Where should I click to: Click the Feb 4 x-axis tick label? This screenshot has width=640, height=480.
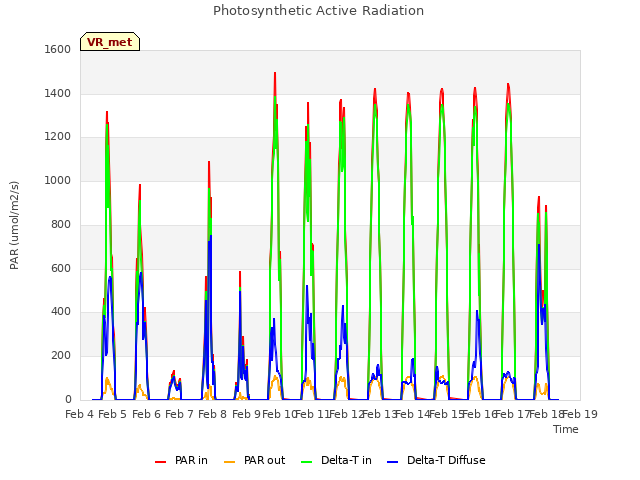click(80, 414)
